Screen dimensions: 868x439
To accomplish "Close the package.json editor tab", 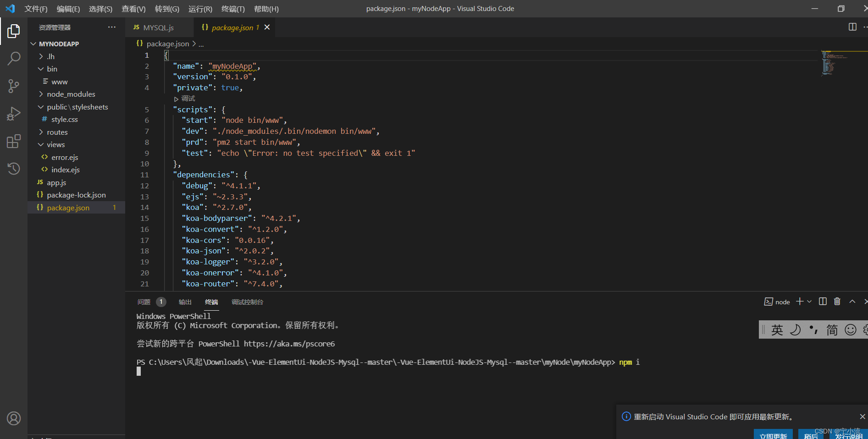I will coord(267,27).
